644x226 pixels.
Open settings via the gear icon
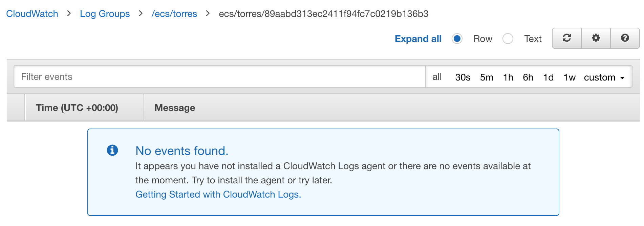click(596, 38)
